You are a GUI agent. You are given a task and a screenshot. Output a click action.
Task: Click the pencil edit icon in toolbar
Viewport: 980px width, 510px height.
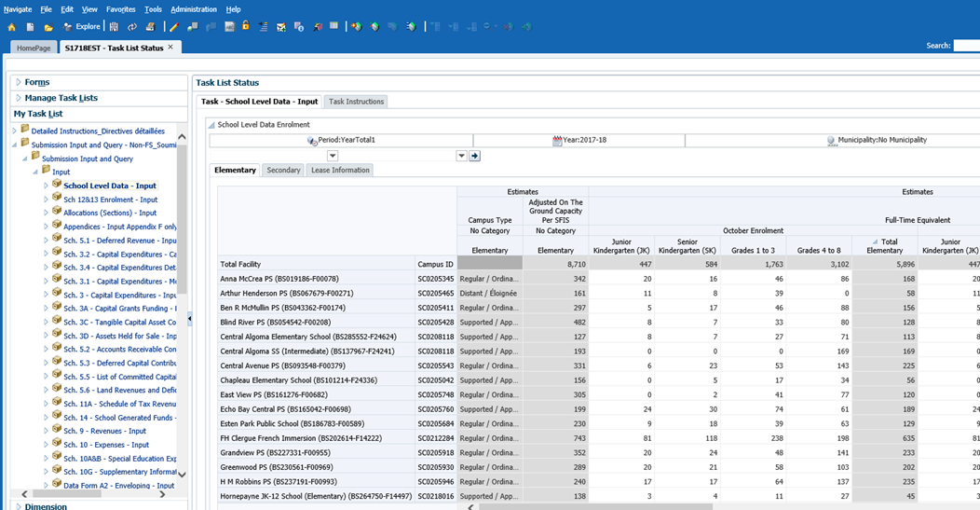(x=173, y=27)
